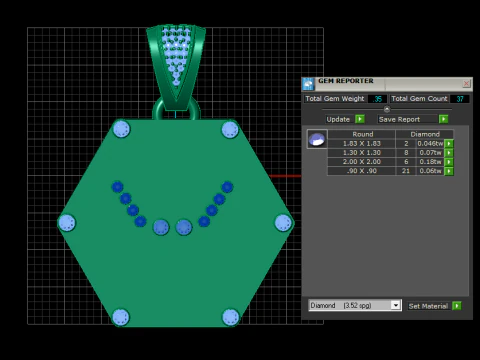The image size is (480, 360).
Task: Select the .90 X .90 size cell
Action: click(x=362, y=171)
